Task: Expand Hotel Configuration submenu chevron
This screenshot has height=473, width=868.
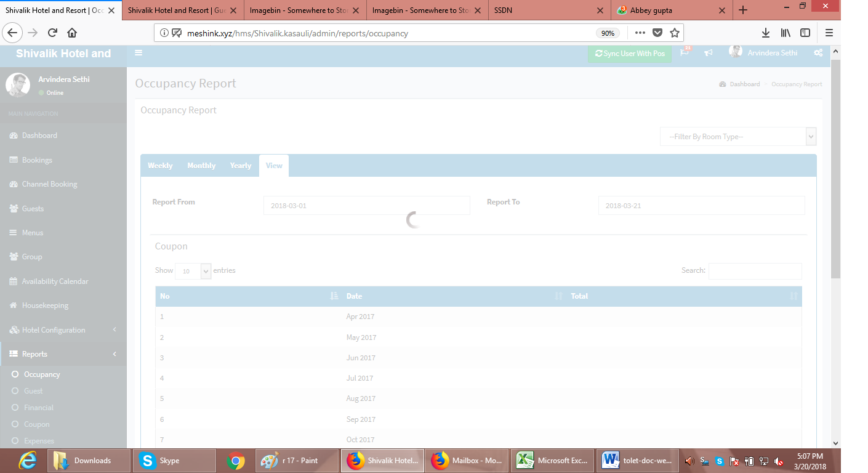Action: tap(115, 330)
